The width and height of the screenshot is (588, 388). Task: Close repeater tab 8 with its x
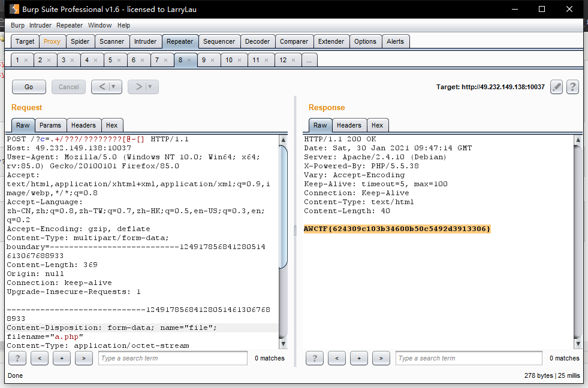pos(189,60)
